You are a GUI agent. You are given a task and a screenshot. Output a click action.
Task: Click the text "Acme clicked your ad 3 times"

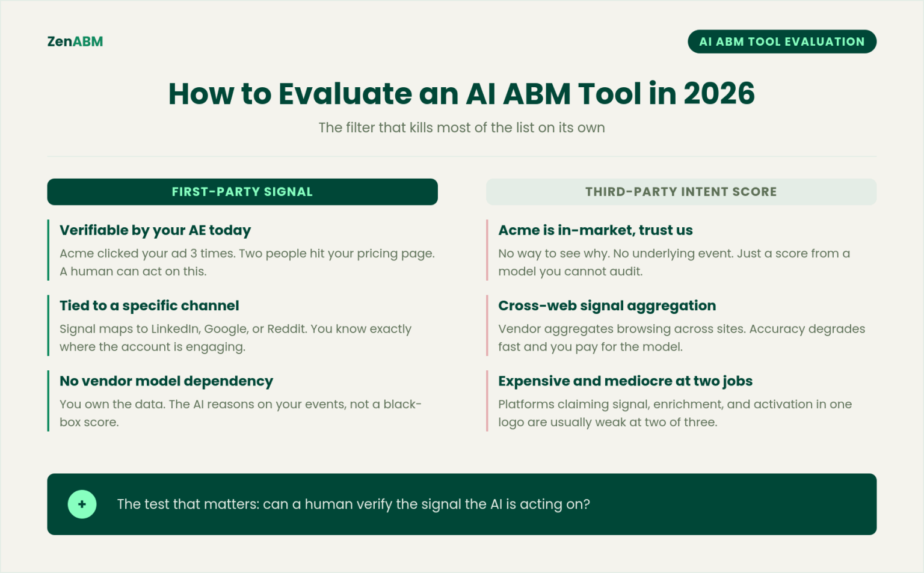coord(147,254)
